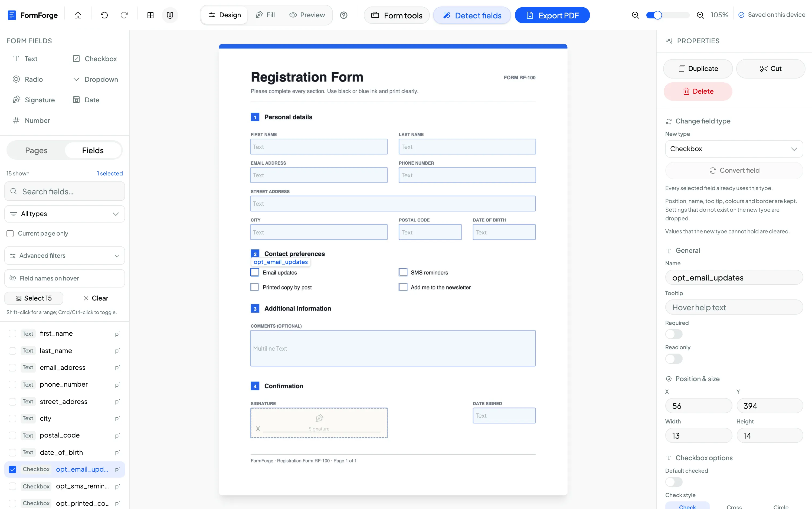
Task: Cut the selected field
Action: (770, 69)
